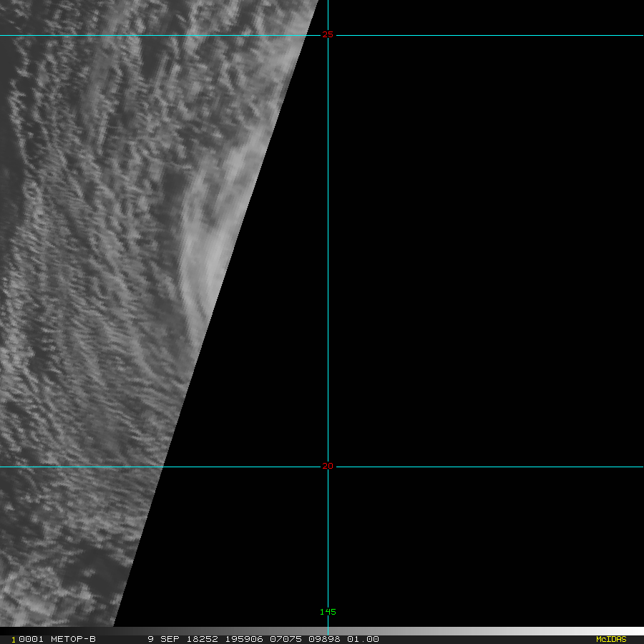Click the 18252 Julian day value

pos(201,639)
